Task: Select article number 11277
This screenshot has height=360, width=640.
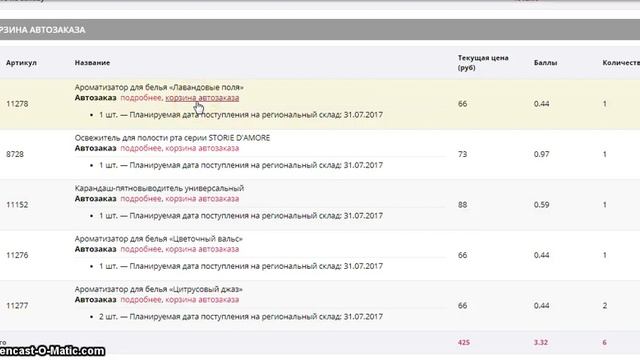Action: tap(17, 306)
